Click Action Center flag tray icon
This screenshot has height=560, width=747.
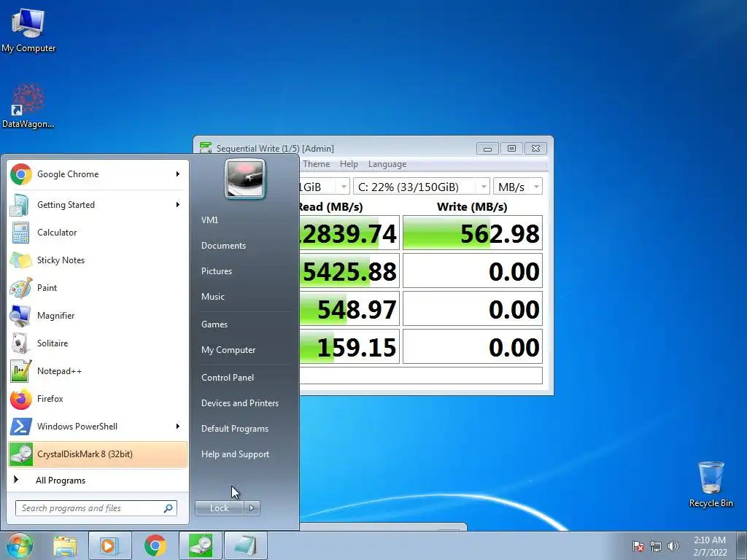point(638,546)
